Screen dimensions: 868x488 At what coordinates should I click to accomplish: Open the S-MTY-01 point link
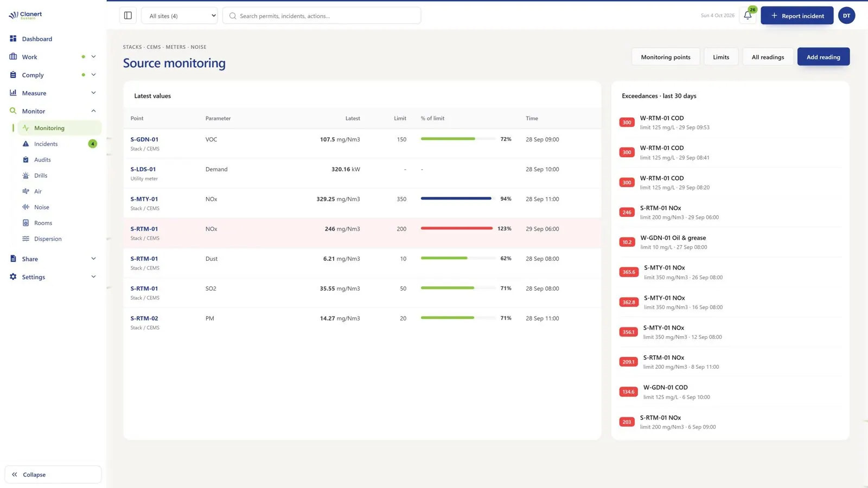[x=144, y=199]
